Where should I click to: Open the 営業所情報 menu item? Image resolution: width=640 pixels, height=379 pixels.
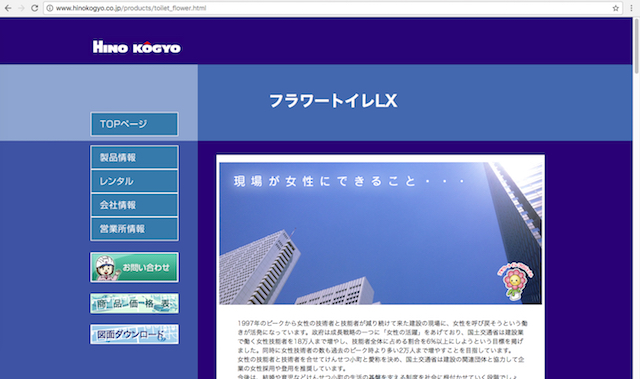point(134,229)
